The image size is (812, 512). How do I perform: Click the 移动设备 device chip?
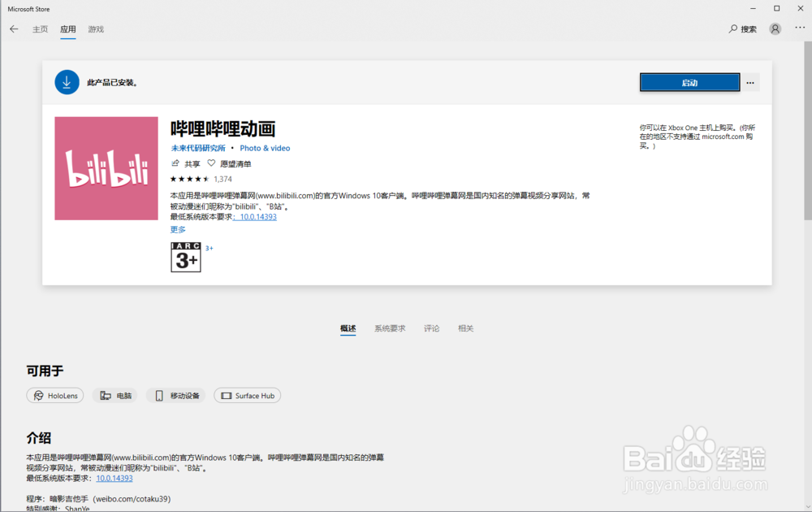click(x=175, y=396)
